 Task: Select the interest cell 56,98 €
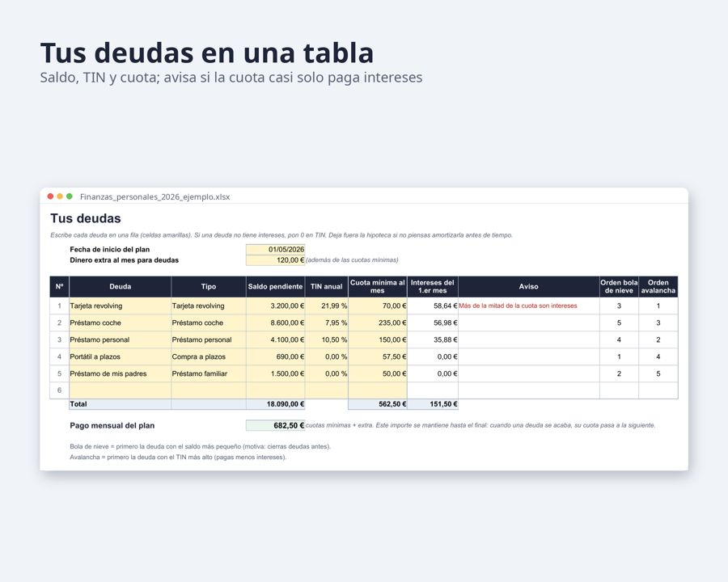pyautogui.click(x=432, y=323)
